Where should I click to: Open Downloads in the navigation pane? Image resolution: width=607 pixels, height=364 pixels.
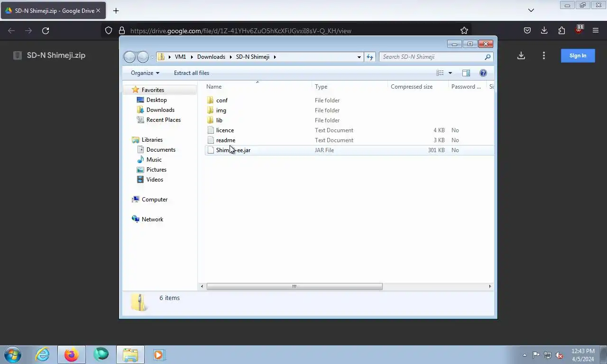coord(160,110)
